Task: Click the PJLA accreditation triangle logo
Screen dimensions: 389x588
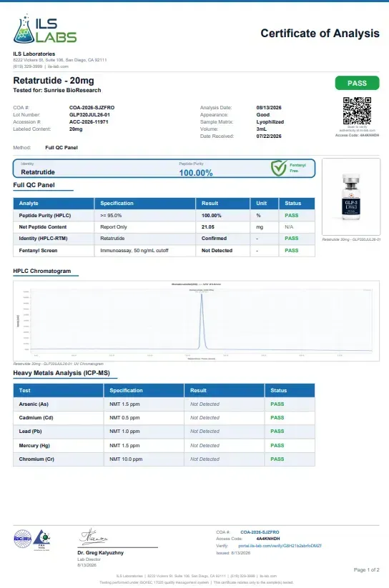Action: pos(41,539)
